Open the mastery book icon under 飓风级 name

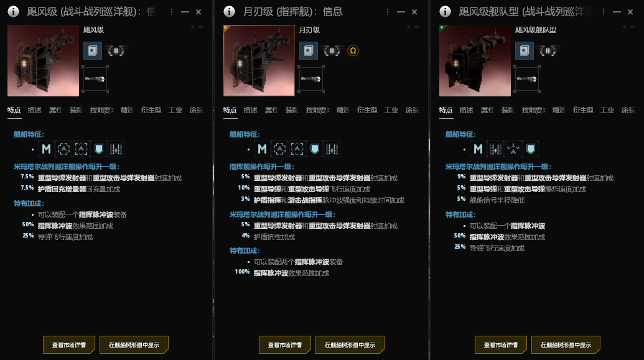pyautogui.click(x=93, y=51)
